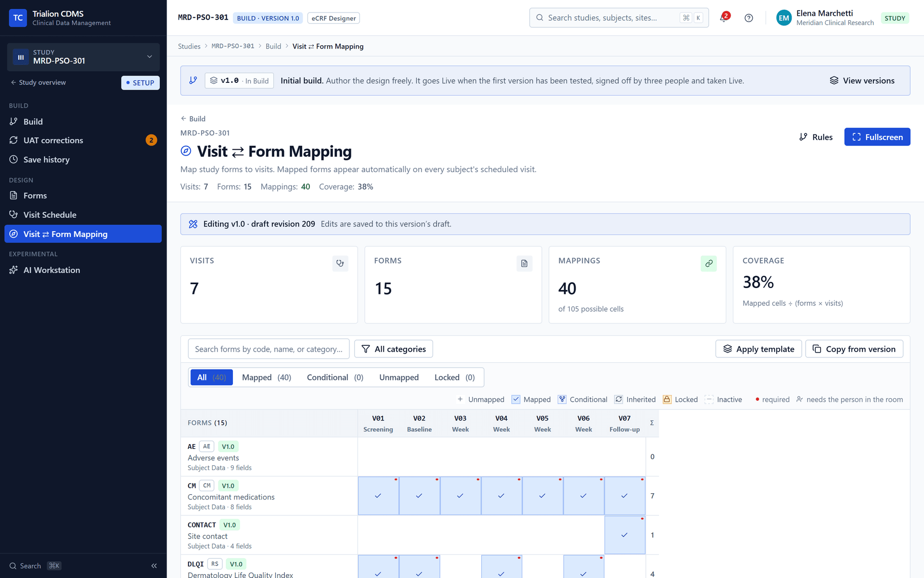Viewport: 924px width, 578px height.
Task: Click the TC Trialion CDMS logo
Action: pos(18,18)
